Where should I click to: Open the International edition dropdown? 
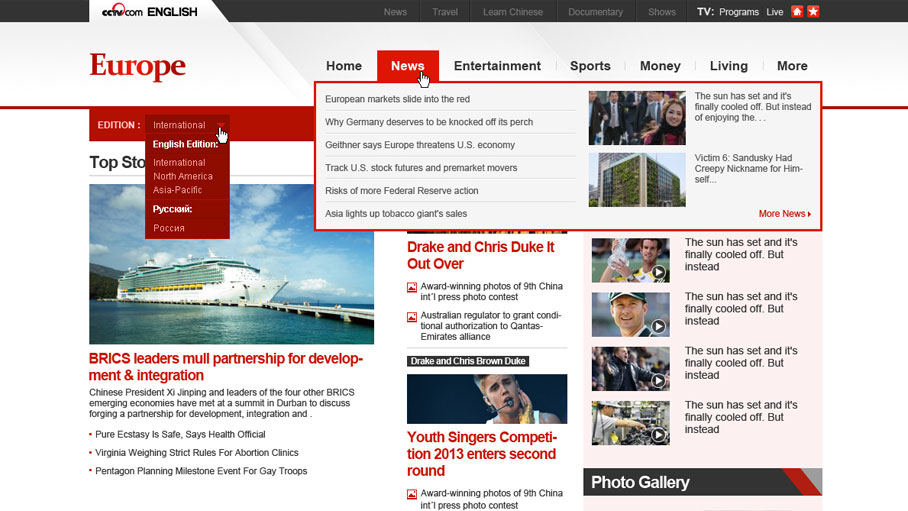point(187,125)
